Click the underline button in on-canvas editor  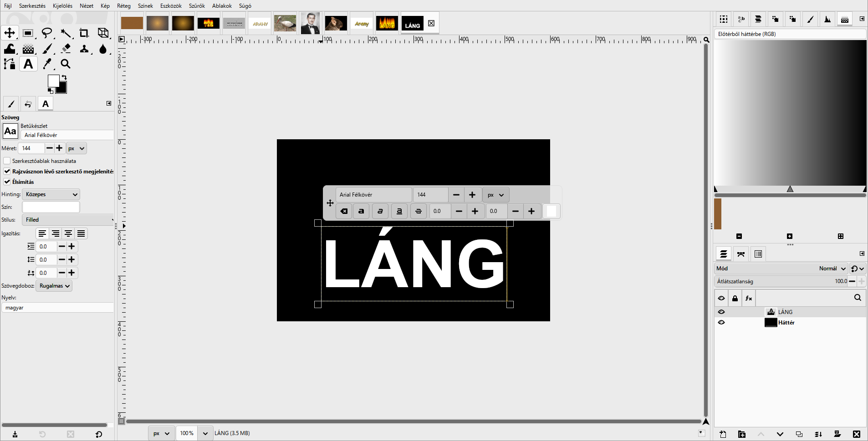[x=399, y=211]
